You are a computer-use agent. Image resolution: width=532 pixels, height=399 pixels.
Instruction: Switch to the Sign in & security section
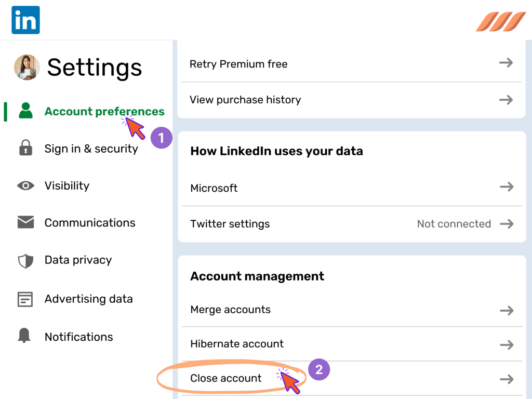click(91, 149)
